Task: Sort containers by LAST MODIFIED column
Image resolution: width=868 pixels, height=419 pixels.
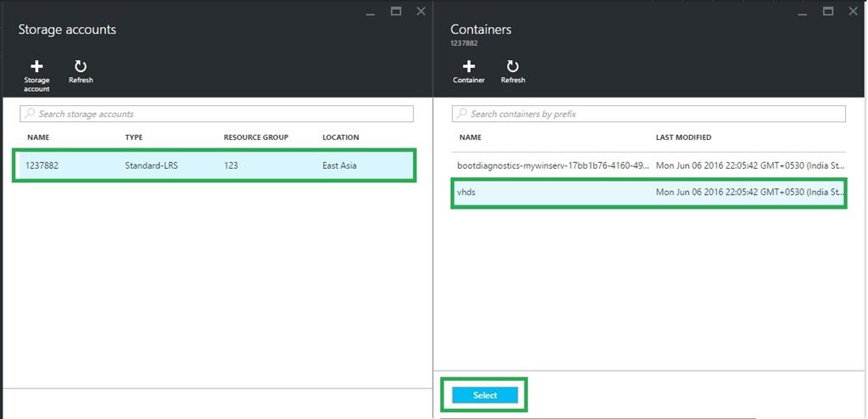Action: 683,137
